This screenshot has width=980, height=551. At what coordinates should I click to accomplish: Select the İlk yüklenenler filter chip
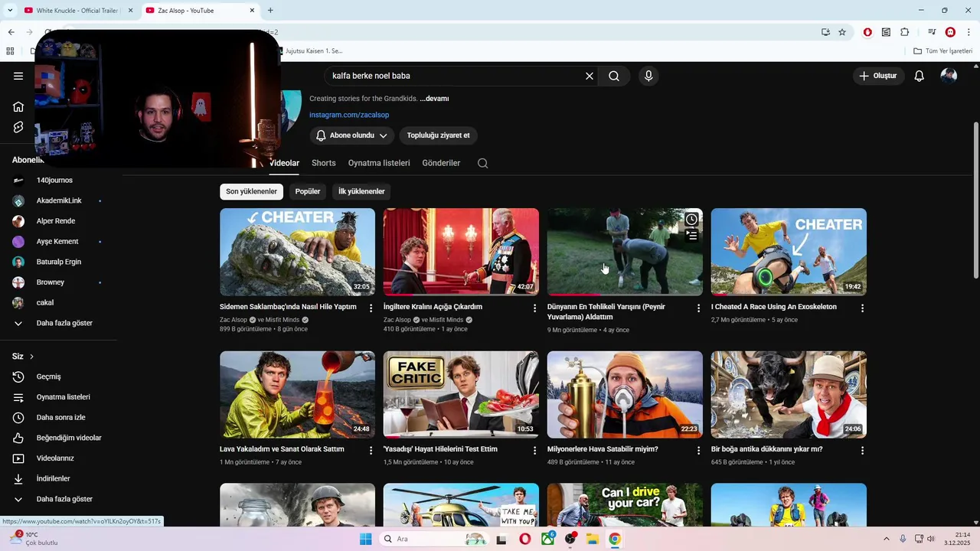click(361, 191)
